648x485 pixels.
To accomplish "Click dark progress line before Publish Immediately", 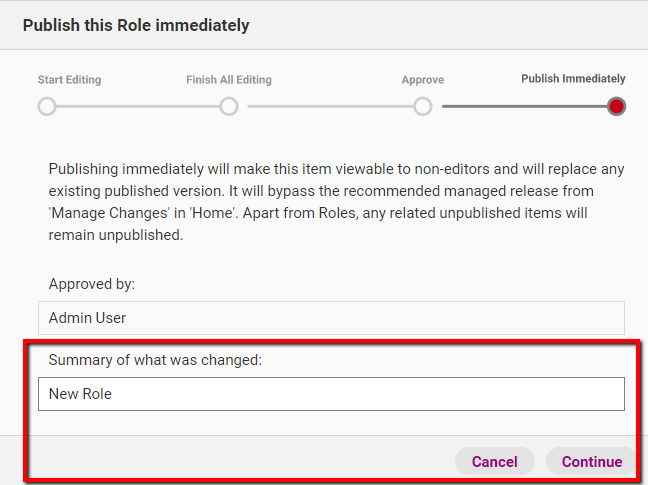I will click(524, 107).
